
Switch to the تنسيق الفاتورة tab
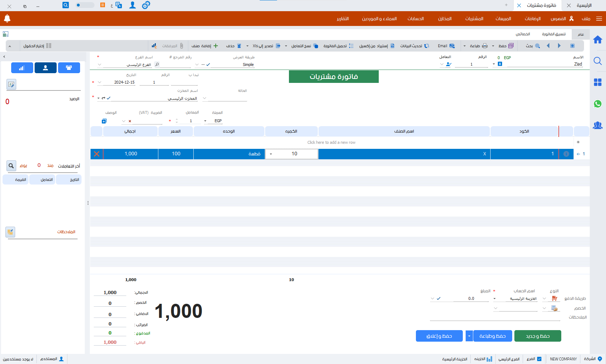554,34
